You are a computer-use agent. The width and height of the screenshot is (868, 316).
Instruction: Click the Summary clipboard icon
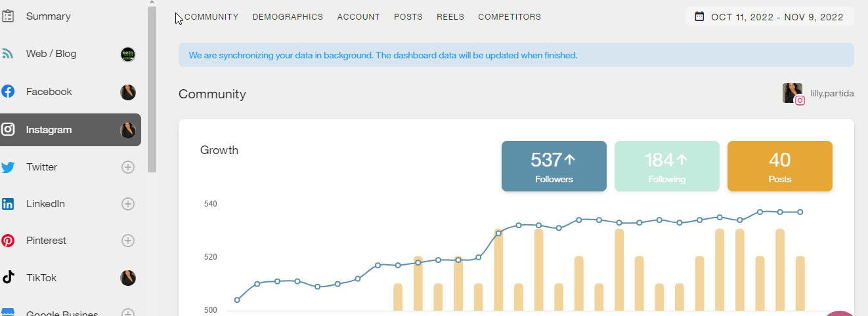pyautogui.click(x=8, y=16)
